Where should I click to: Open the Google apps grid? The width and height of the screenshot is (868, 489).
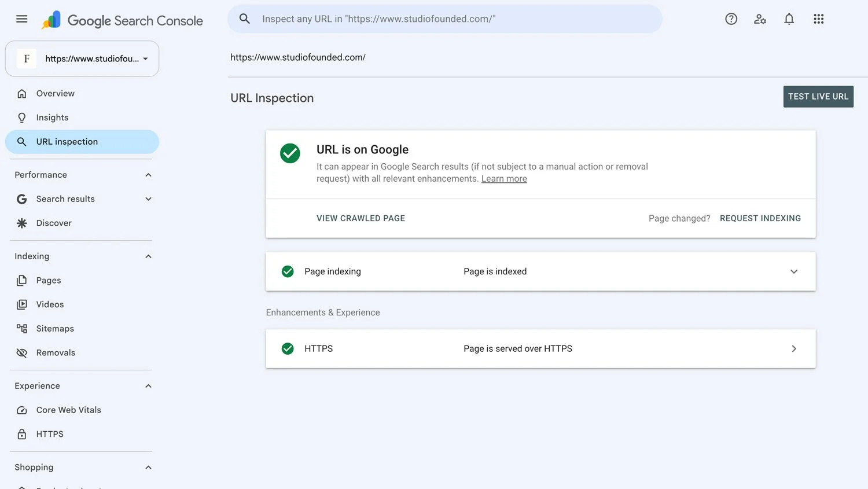(x=818, y=19)
